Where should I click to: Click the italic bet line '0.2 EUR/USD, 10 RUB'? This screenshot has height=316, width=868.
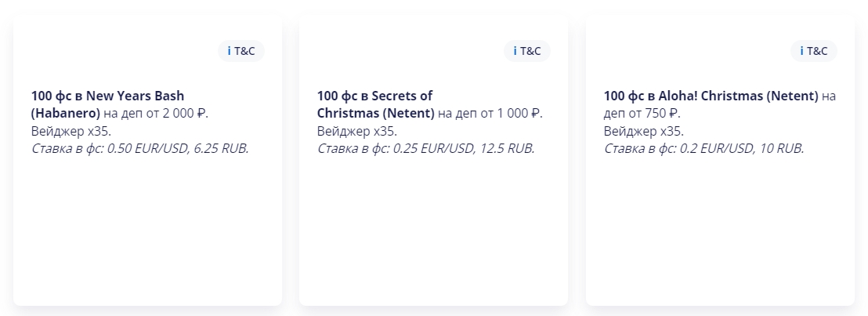point(703,149)
